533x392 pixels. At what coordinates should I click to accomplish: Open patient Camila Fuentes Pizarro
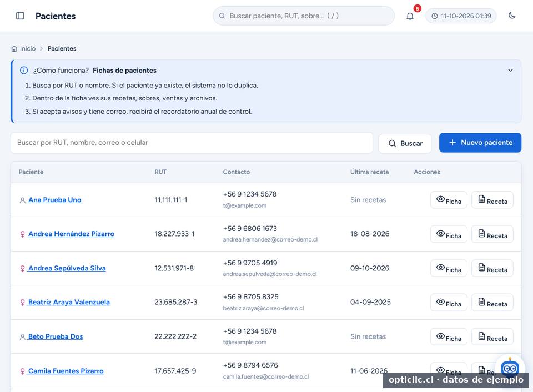click(66, 371)
